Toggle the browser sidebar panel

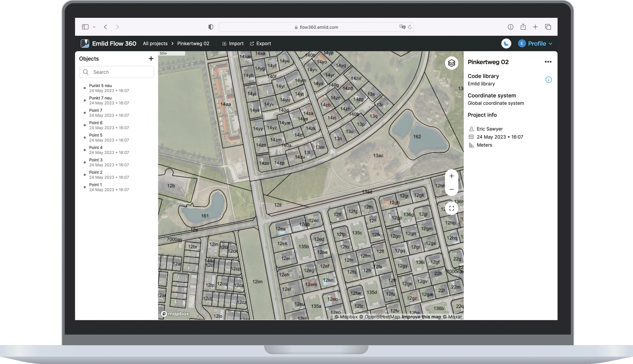[85, 27]
